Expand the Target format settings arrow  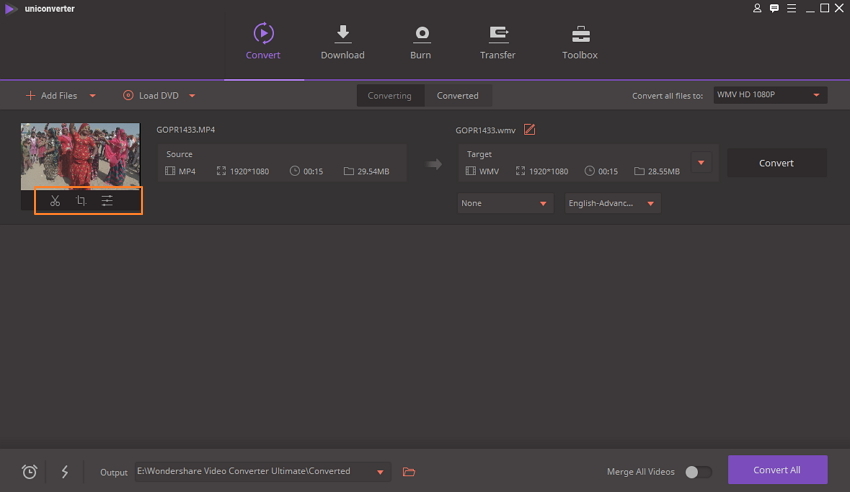click(x=701, y=163)
